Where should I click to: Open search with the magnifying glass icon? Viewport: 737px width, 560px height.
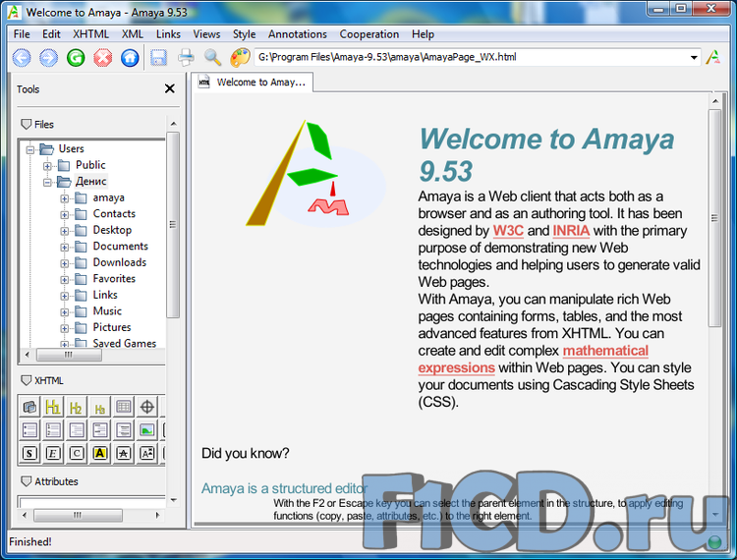[212, 58]
